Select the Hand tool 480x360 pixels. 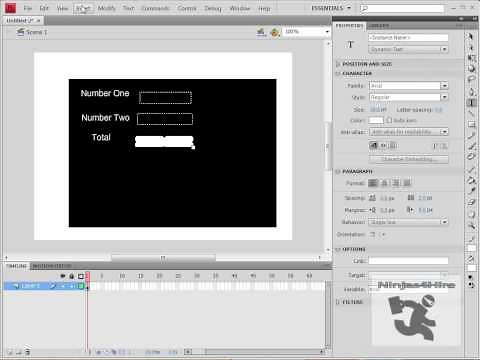tap(471, 215)
